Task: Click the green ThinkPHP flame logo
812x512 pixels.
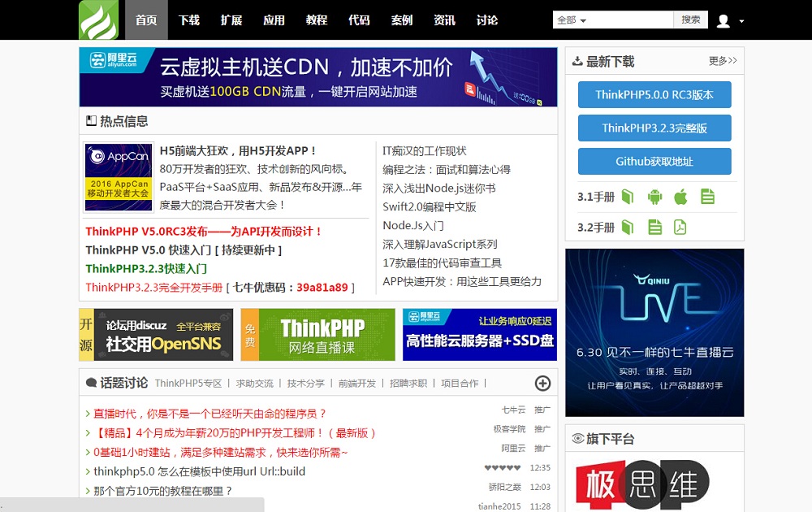Action: 98,20
